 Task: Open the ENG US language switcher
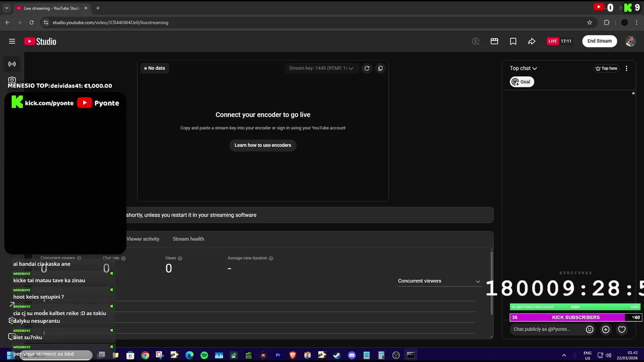click(587, 355)
